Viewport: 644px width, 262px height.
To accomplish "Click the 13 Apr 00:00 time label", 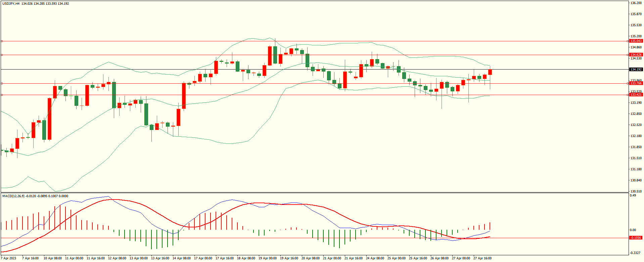I will pyautogui.click(x=139, y=258).
